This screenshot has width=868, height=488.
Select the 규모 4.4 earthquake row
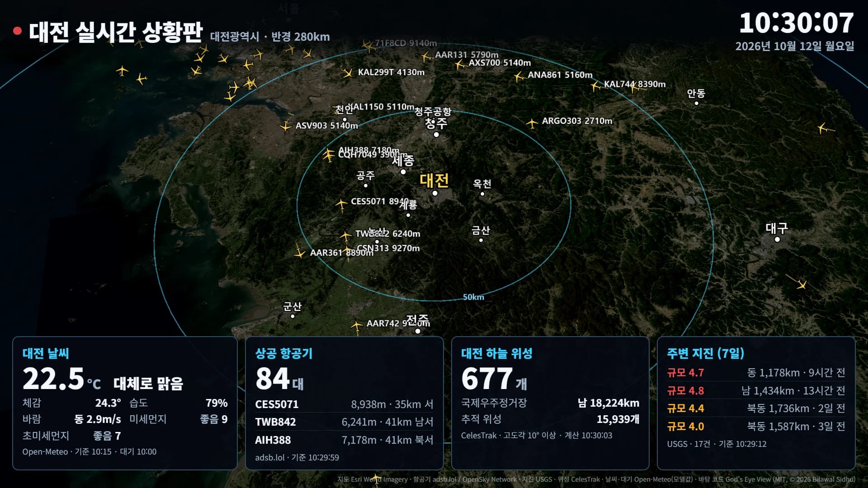tap(756, 408)
